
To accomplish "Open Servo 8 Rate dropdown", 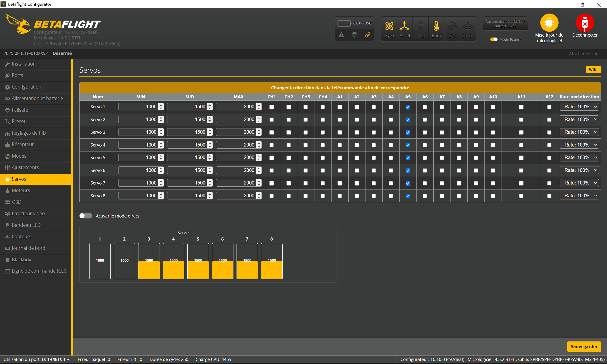I will (x=579, y=196).
